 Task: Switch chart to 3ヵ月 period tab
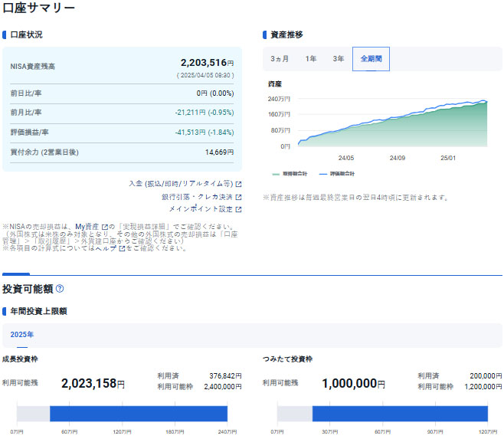(x=280, y=59)
